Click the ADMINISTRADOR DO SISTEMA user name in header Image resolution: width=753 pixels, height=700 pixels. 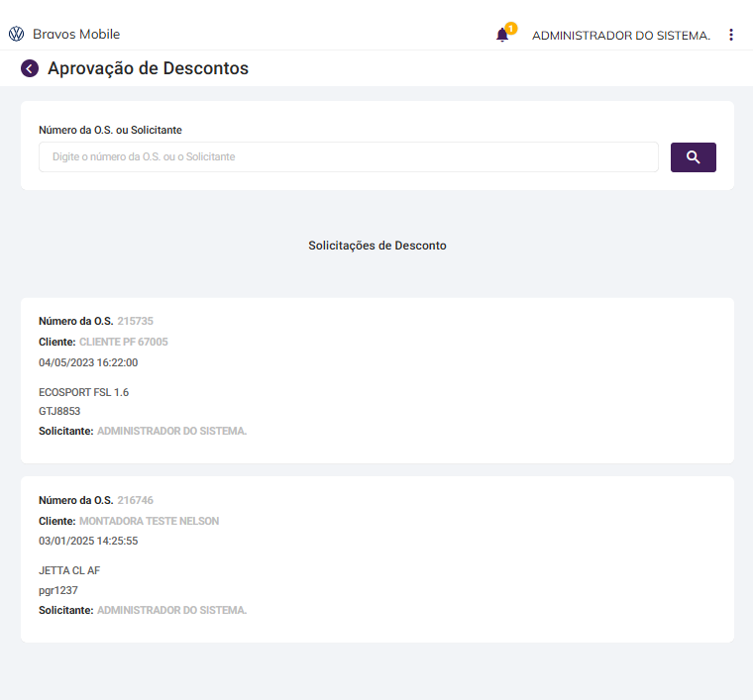tap(621, 36)
